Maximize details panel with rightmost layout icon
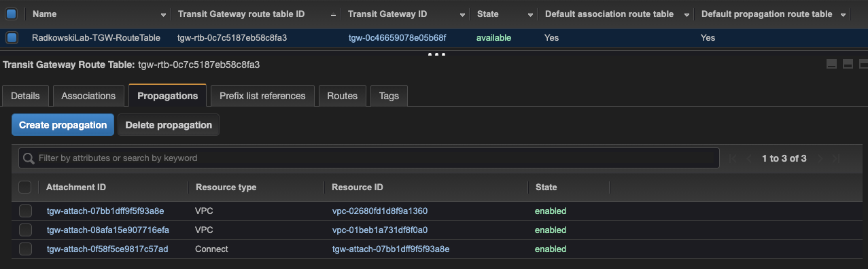Screen dimensions: 868x269 click(x=864, y=64)
